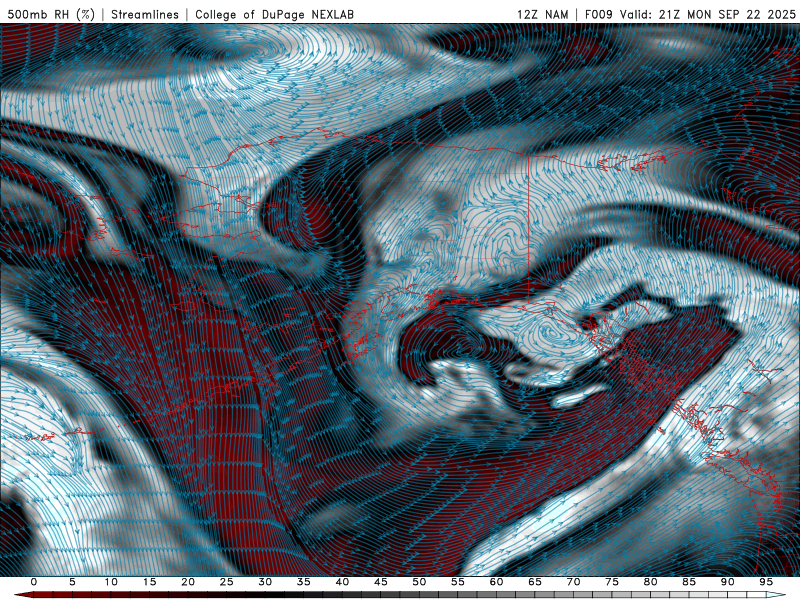Select the colorbar label "90"
Image resolution: width=800 pixels, height=600 pixels.
click(x=728, y=582)
